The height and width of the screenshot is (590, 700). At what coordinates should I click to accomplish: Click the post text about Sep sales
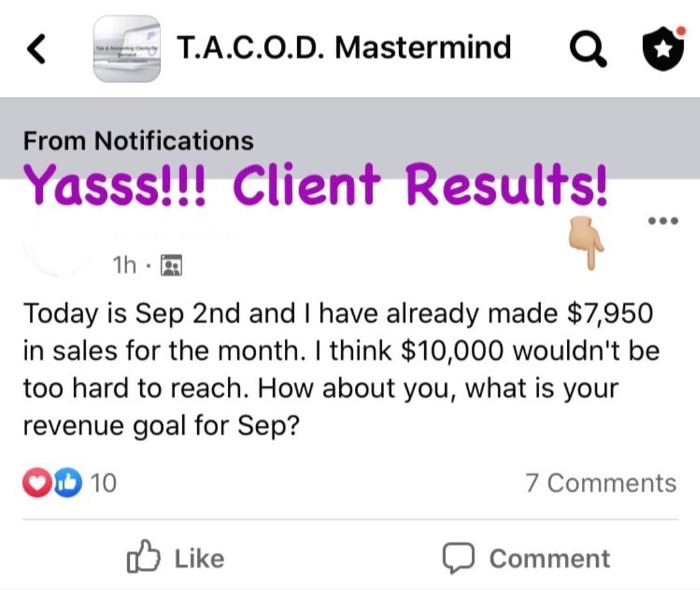341,369
